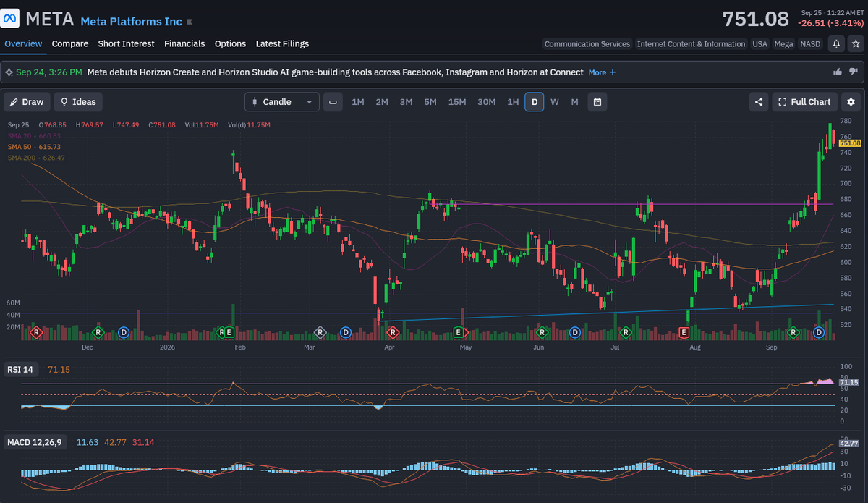Select the D daily interval
The width and height of the screenshot is (868, 503).
535,102
